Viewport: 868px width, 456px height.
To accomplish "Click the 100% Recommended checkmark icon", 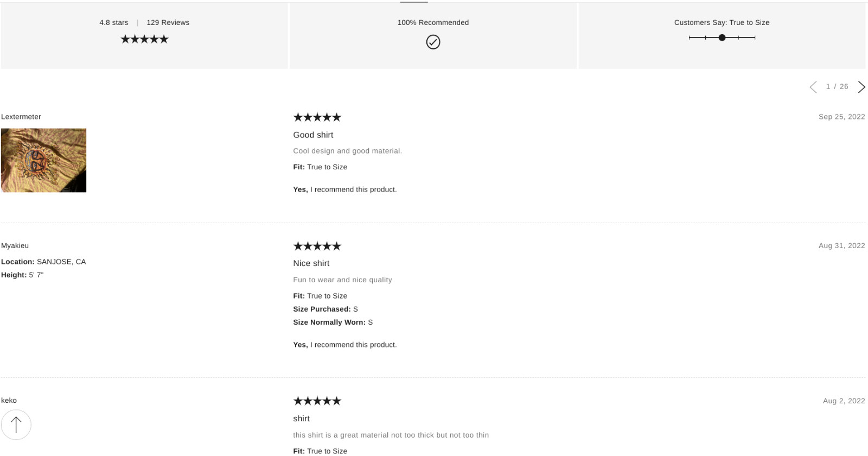I will click(x=433, y=42).
